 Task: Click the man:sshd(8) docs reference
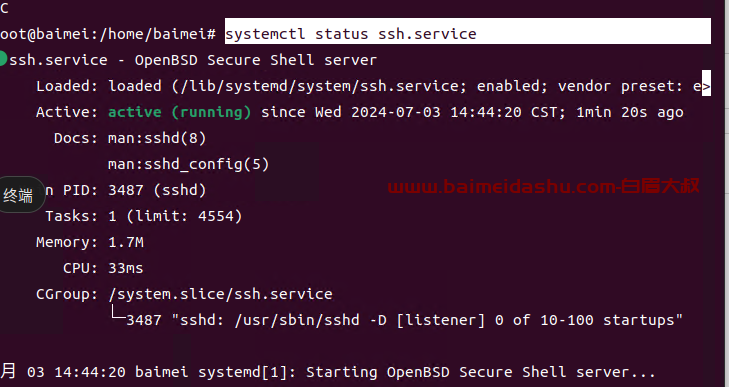157,138
